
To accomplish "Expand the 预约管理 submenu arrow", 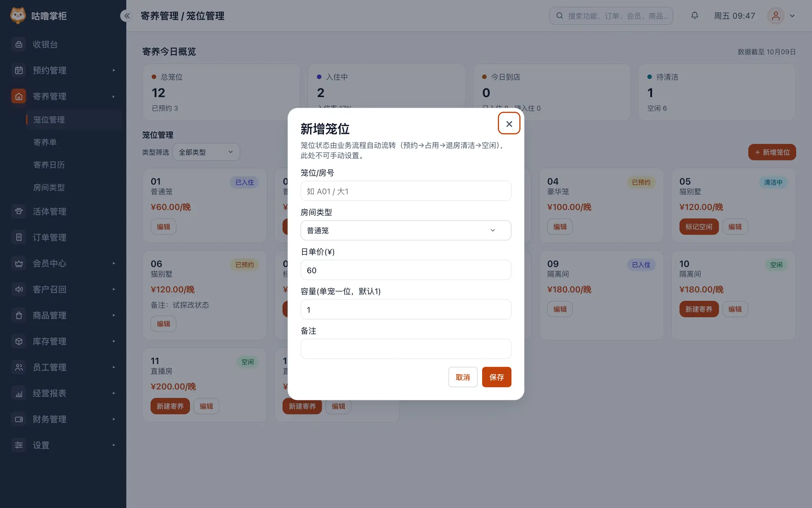I will [x=114, y=70].
